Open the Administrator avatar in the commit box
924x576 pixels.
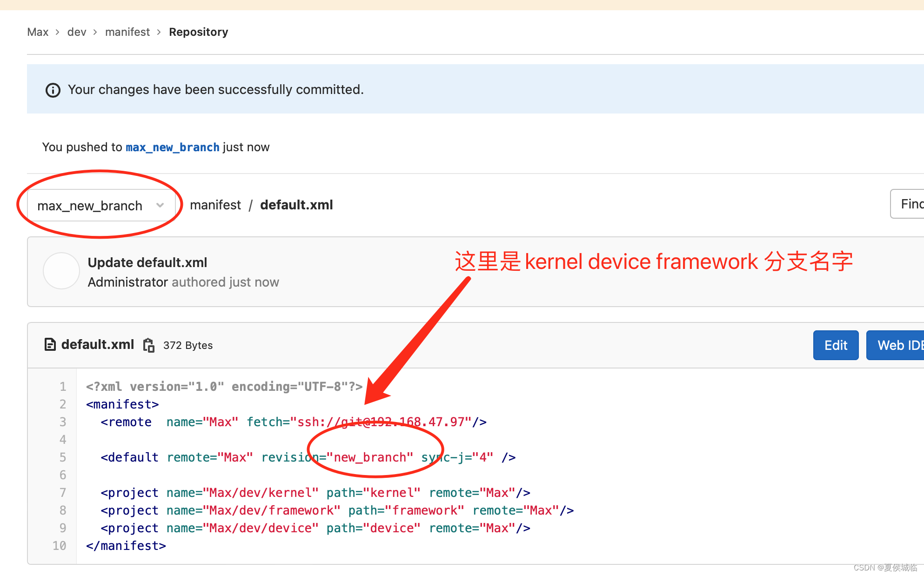pyautogui.click(x=61, y=271)
